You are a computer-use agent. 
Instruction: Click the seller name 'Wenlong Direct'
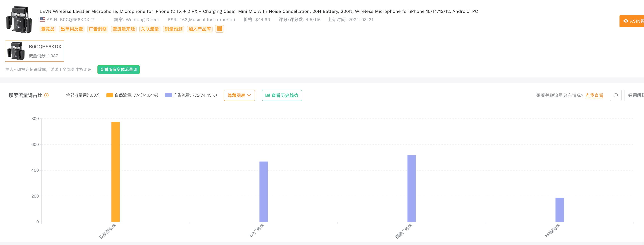142,20
